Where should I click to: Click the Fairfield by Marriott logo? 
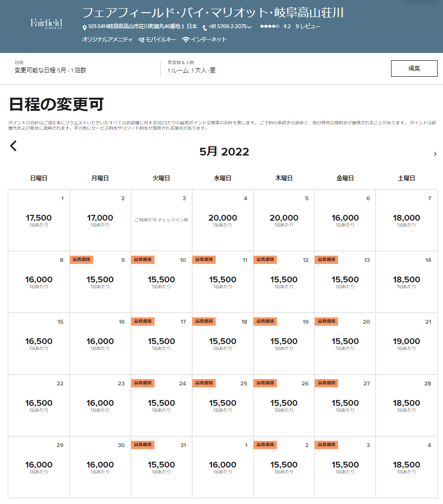46,23
